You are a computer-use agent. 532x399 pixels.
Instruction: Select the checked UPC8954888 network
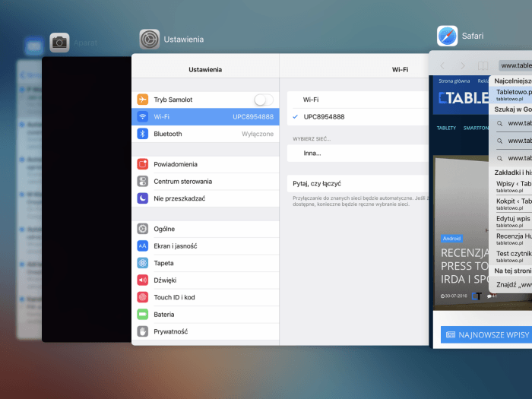[358, 117]
